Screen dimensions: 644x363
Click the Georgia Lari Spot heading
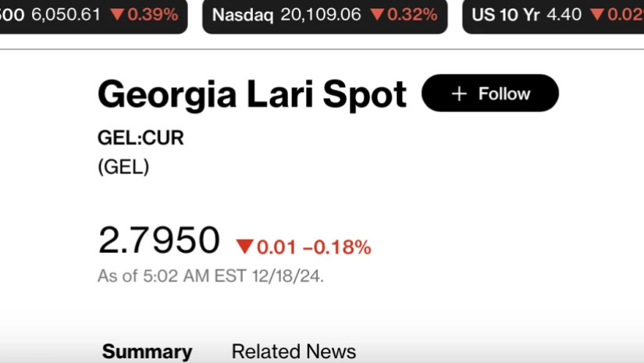point(252,94)
